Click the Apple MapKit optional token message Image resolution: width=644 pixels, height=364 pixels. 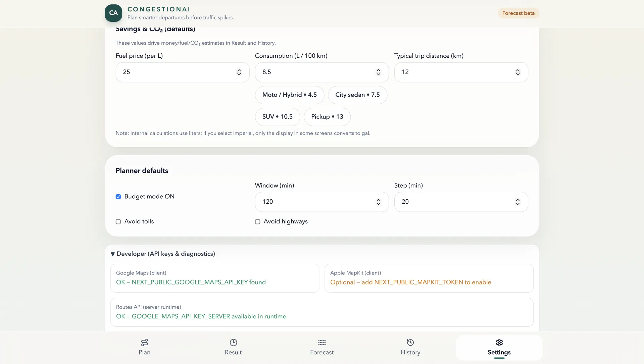click(411, 282)
